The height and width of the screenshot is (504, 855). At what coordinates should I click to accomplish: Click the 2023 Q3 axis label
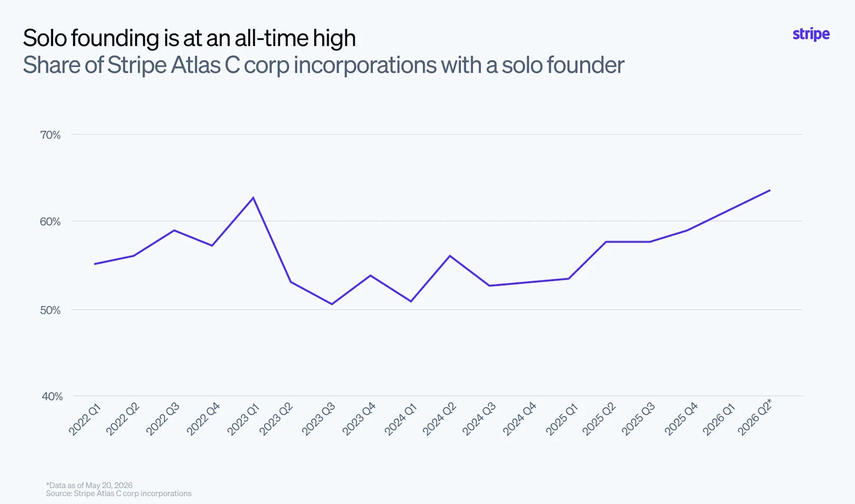318,419
